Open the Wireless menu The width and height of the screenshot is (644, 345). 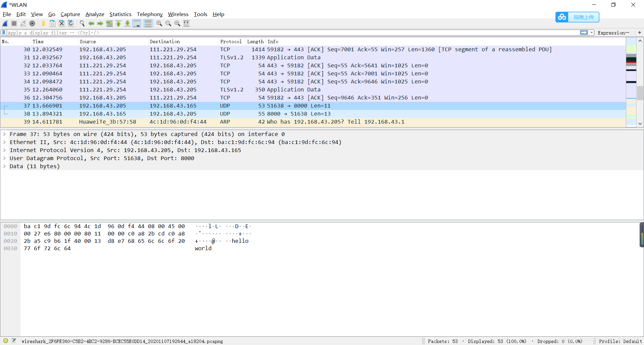pyautogui.click(x=178, y=14)
